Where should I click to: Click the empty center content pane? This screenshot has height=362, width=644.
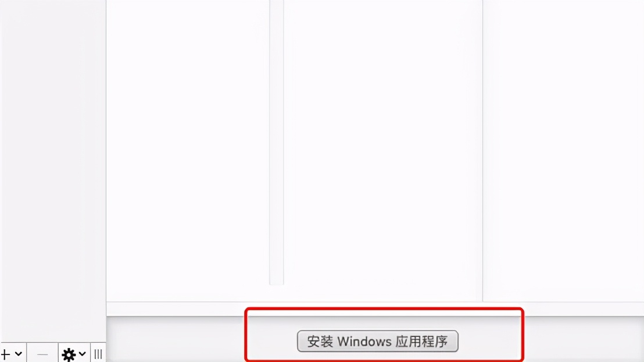pyautogui.click(x=383, y=150)
